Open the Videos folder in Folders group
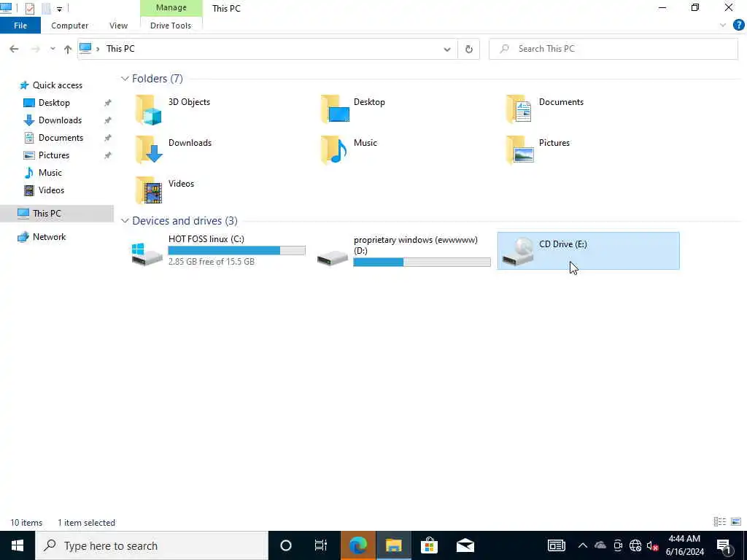This screenshot has height=560, width=747. [164, 190]
